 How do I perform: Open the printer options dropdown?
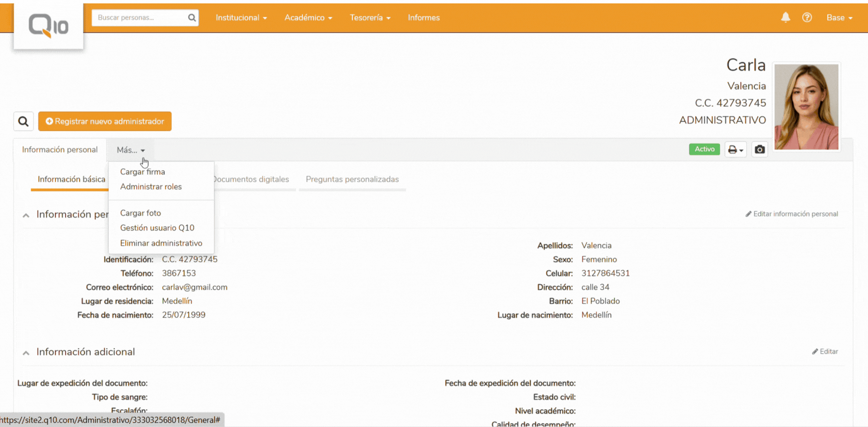coord(735,150)
